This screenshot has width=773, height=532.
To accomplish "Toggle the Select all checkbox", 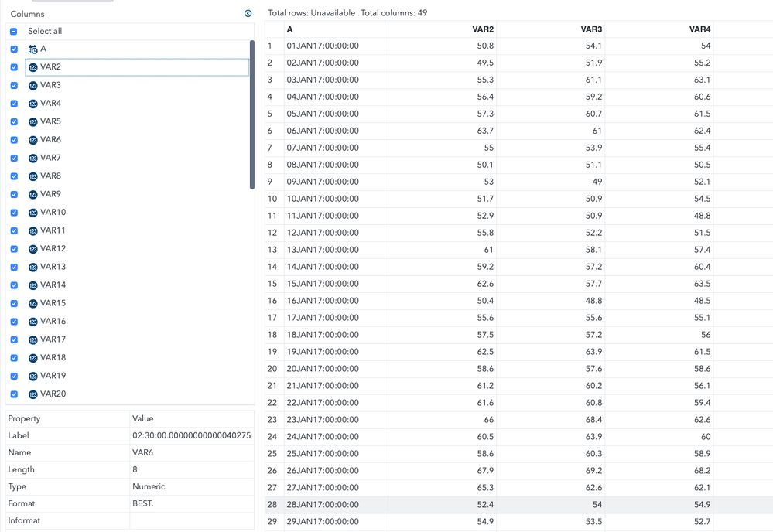I will pyautogui.click(x=14, y=32).
